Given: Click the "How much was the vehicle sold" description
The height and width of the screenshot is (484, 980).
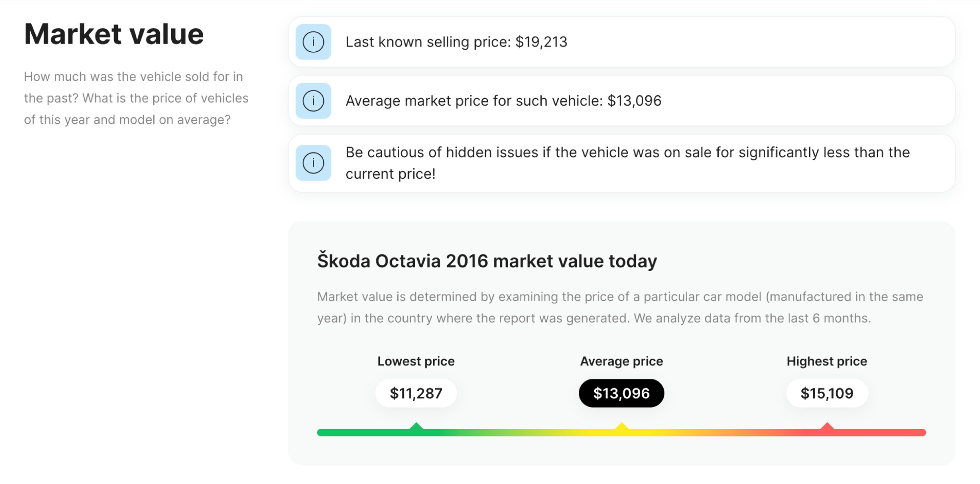Looking at the screenshot, I should click(x=136, y=98).
